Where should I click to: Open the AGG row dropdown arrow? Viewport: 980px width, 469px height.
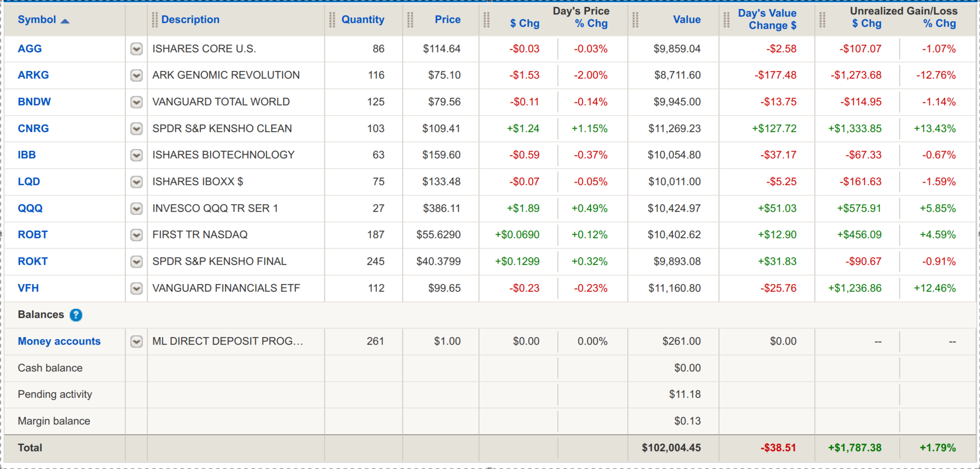click(x=136, y=49)
